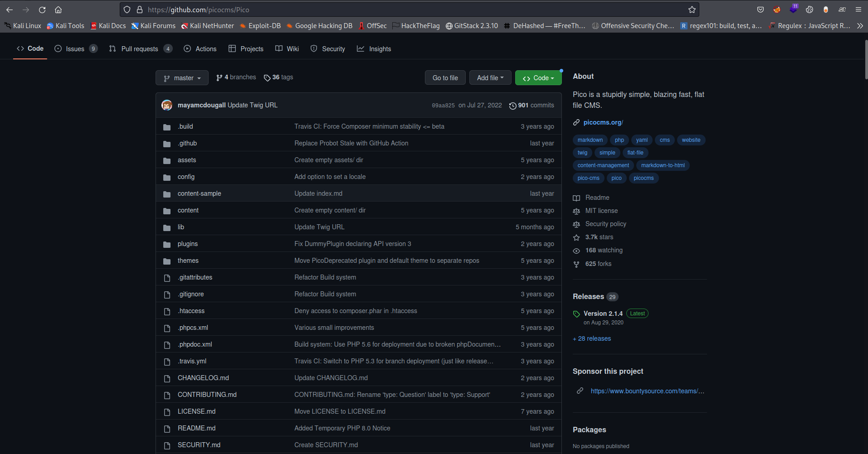Go back using browser back arrow
868x454 pixels.
[10, 10]
